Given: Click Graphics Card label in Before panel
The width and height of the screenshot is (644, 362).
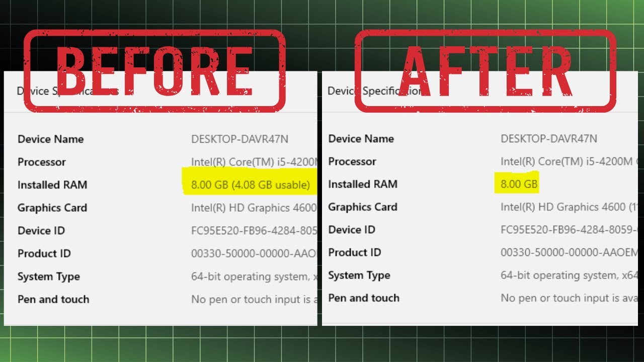Looking at the screenshot, I should pyautogui.click(x=52, y=208).
